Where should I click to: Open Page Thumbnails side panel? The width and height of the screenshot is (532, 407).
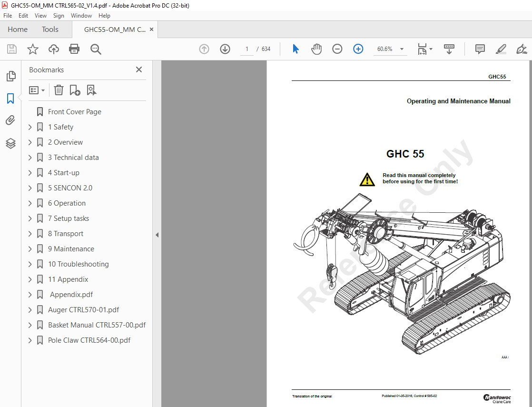click(x=11, y=76)
